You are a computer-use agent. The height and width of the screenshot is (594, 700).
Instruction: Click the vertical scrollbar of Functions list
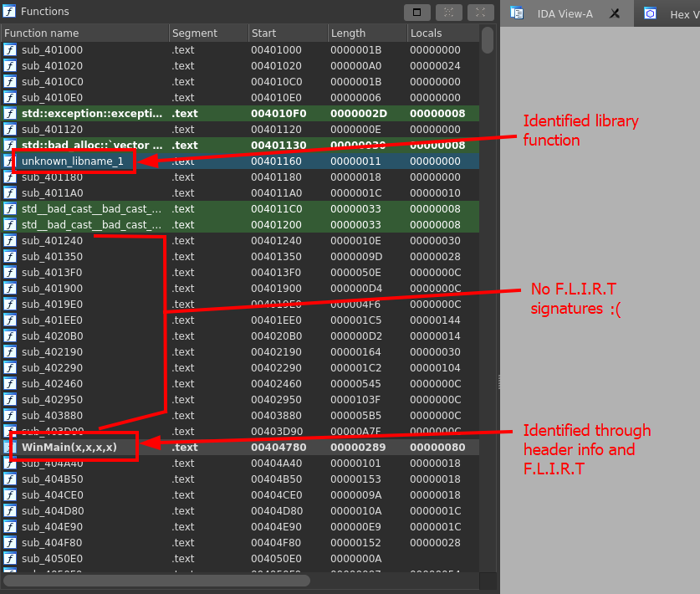[x=488, y=40]
